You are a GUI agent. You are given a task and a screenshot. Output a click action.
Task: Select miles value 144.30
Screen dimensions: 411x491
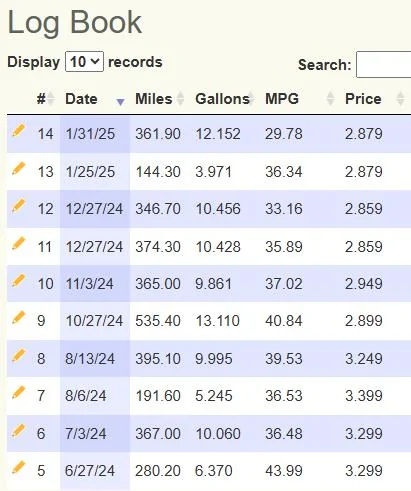(158, 172)
